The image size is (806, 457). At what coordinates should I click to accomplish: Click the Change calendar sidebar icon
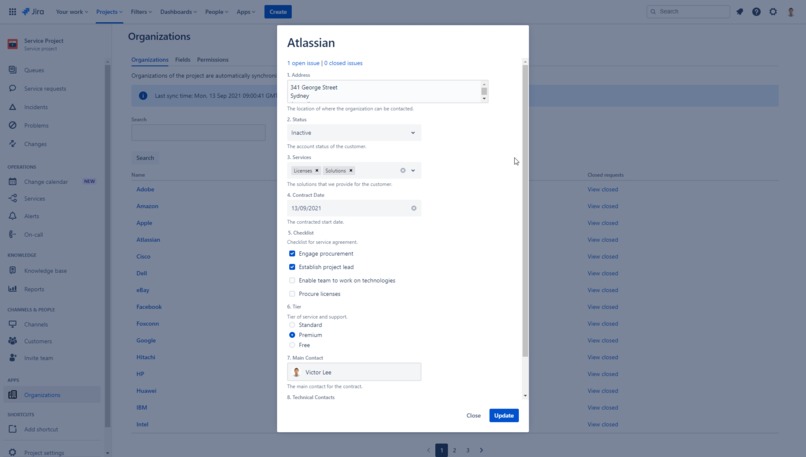point(13,181)
